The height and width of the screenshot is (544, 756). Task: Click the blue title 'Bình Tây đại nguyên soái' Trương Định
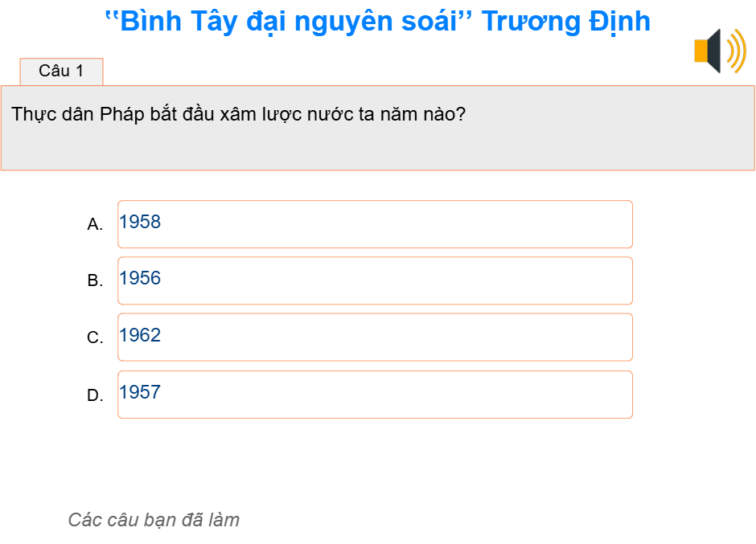click(378, 21)
